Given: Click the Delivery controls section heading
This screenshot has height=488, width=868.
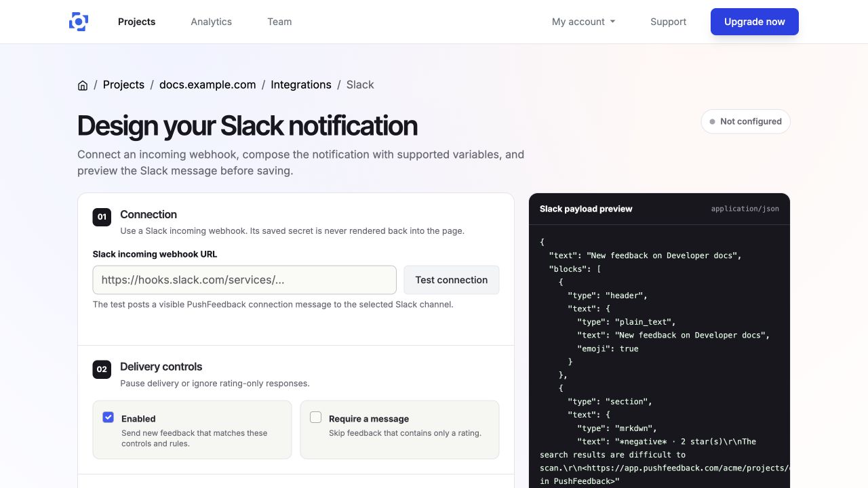Looking at the screenshot, I should tap(161, 367).
